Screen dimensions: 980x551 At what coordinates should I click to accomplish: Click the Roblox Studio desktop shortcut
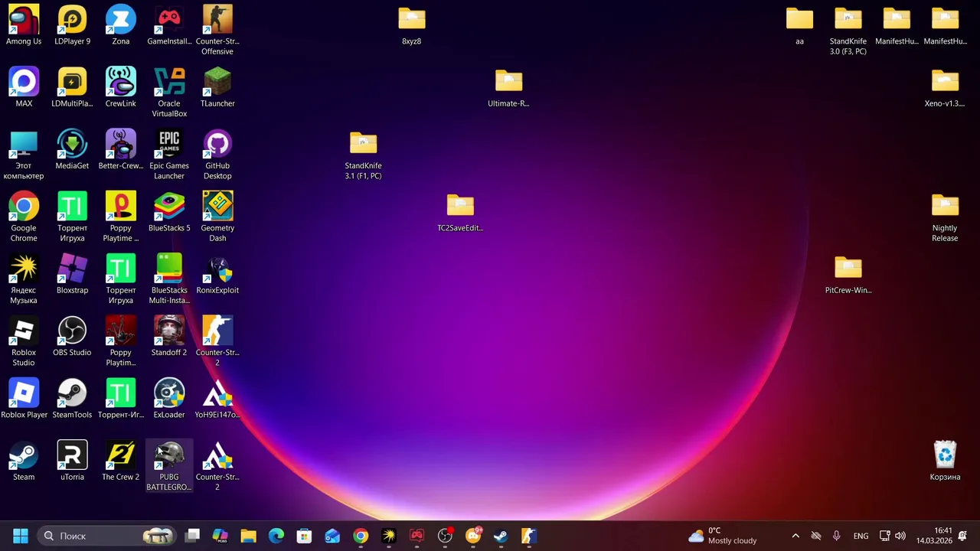tap(24, 342)
